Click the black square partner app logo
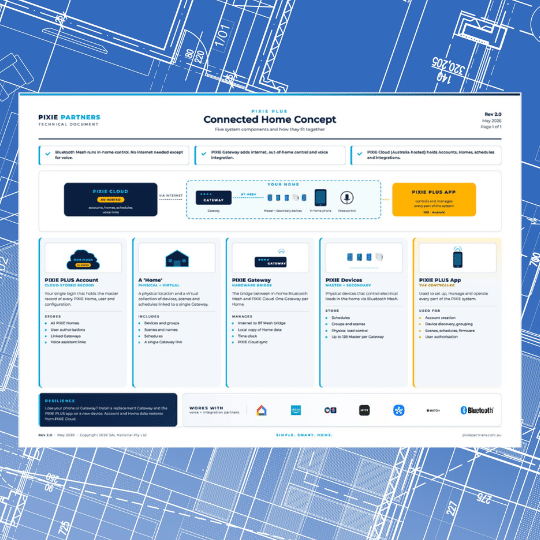 (x=364, y=410)
